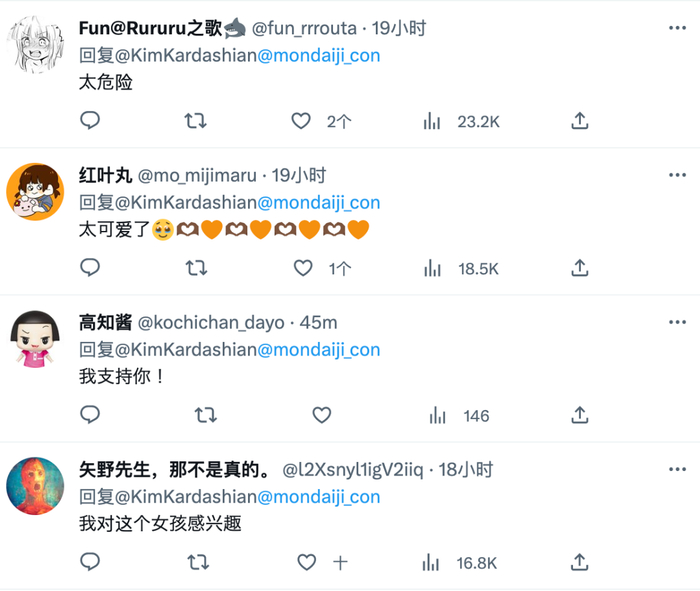Viewport: 700px width, 591px height.
Task: Open more options for Fun@Rururu之歌 tweet
Action: [677, 29]
